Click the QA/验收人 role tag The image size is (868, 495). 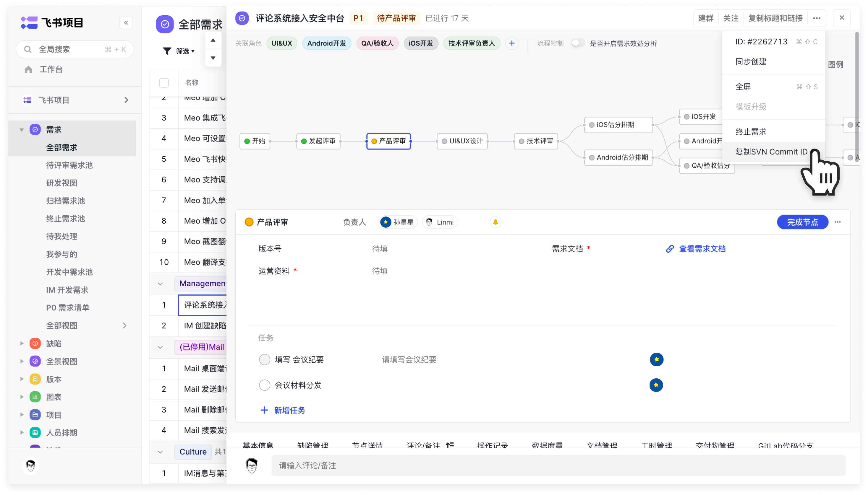pos(377,43)
